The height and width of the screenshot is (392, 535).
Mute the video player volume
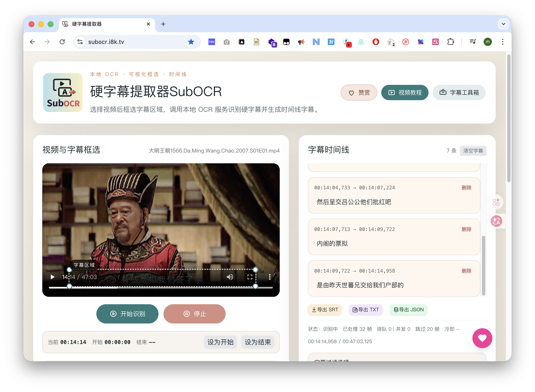coord(230,277)
